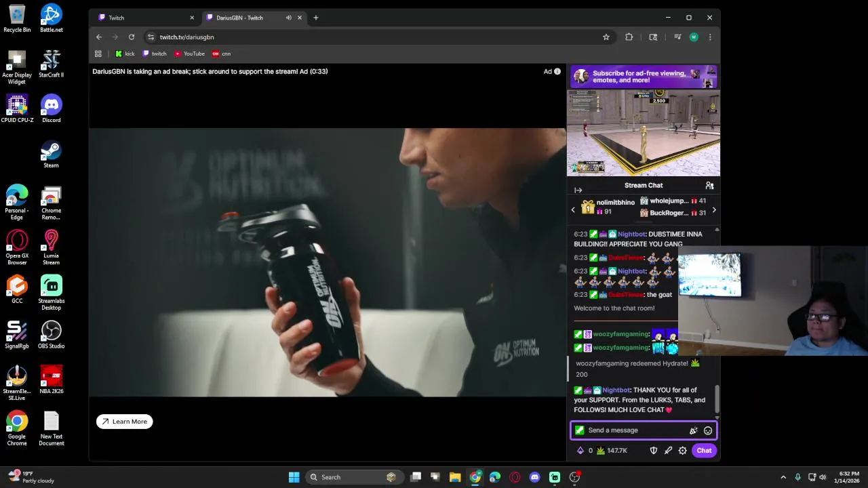Open Lumia Stream desktop shortcut
Image resolution: width=868 pixels, height=488 pixels.
pos(52,247)
